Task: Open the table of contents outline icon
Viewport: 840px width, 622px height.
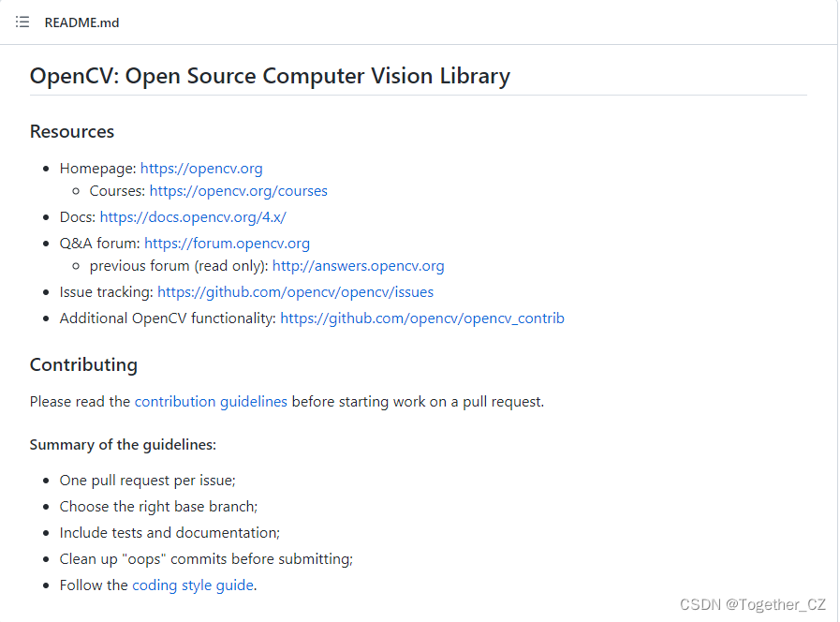Action: pyautogui.click(x=22, y=22)
